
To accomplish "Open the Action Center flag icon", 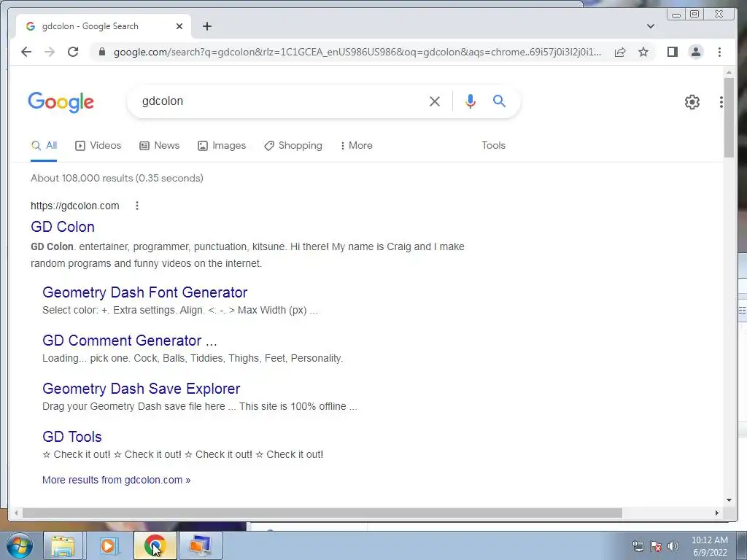I will 656,546.
